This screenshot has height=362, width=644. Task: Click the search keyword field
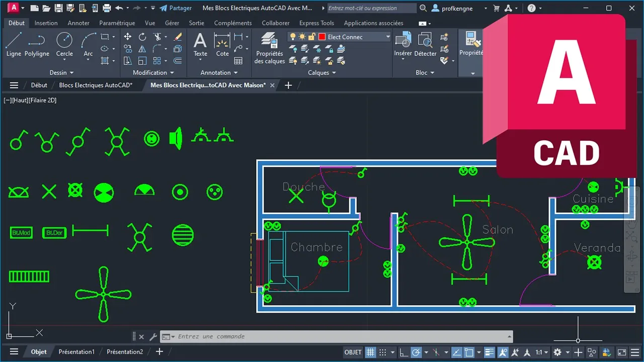pyautogui.click(x=371, y=8)
